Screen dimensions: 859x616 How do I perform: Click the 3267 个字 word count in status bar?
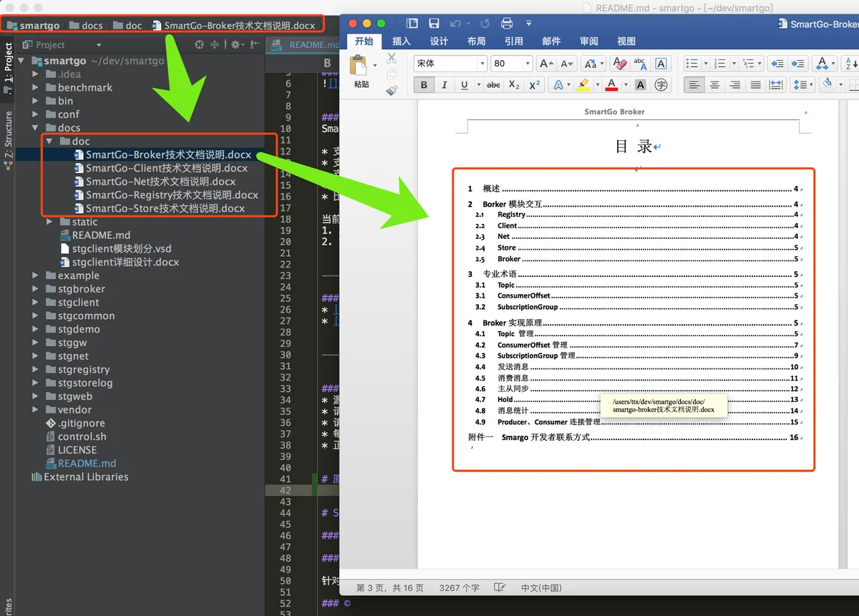(x=460, y=587)
